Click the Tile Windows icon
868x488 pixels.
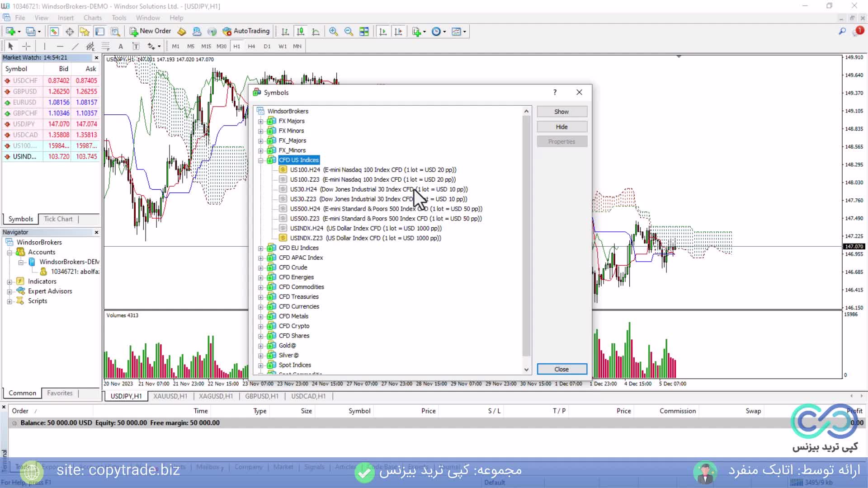coord(364,31)
